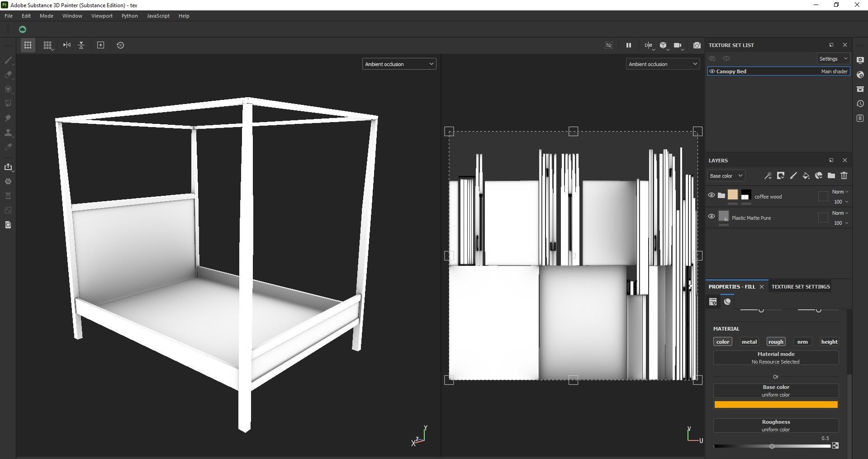Open the 3D cube perspective options
868x459 pixels.
click(x=663, y=45)
